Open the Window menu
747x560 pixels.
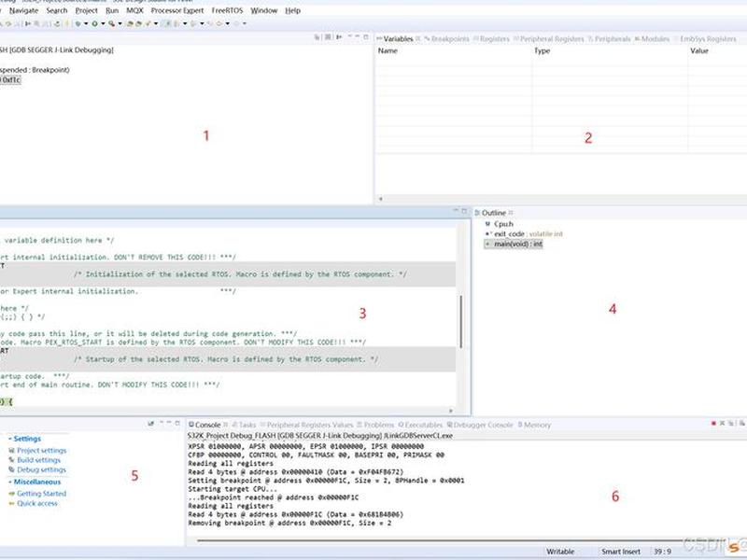264,10
